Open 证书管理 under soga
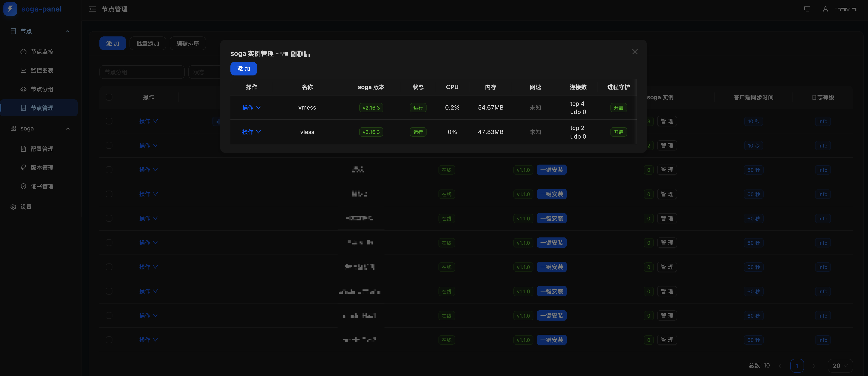868x376 pixels. 39,186
